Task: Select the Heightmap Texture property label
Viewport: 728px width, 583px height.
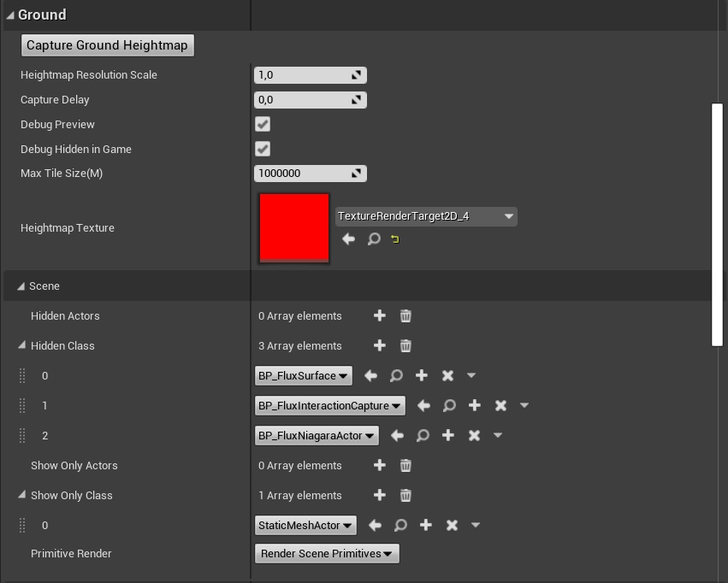Action: (68, 227)
